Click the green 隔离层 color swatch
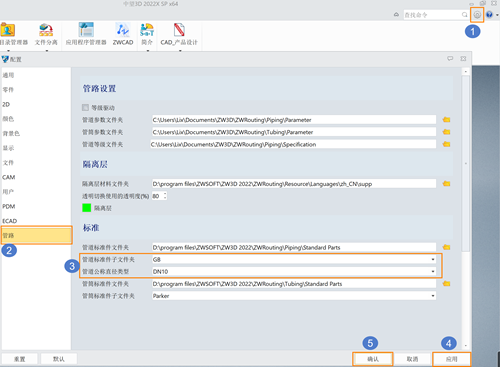 [x=86, y=208]
